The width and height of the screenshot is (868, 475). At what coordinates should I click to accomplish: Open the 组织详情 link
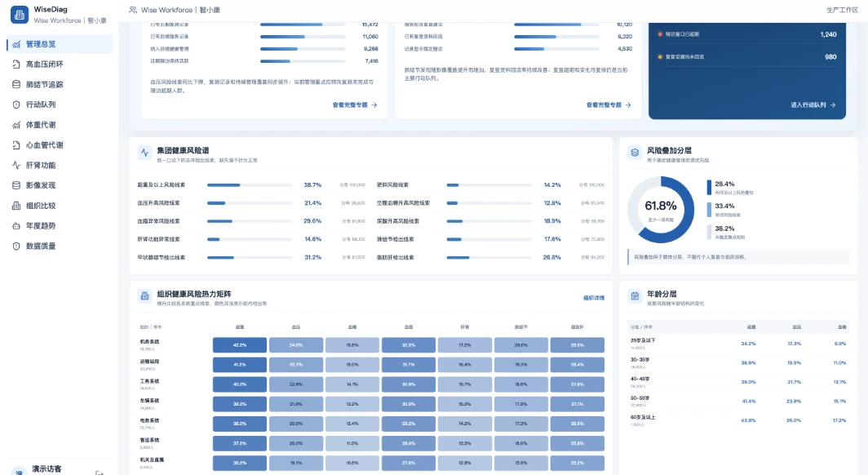[594, 298]
